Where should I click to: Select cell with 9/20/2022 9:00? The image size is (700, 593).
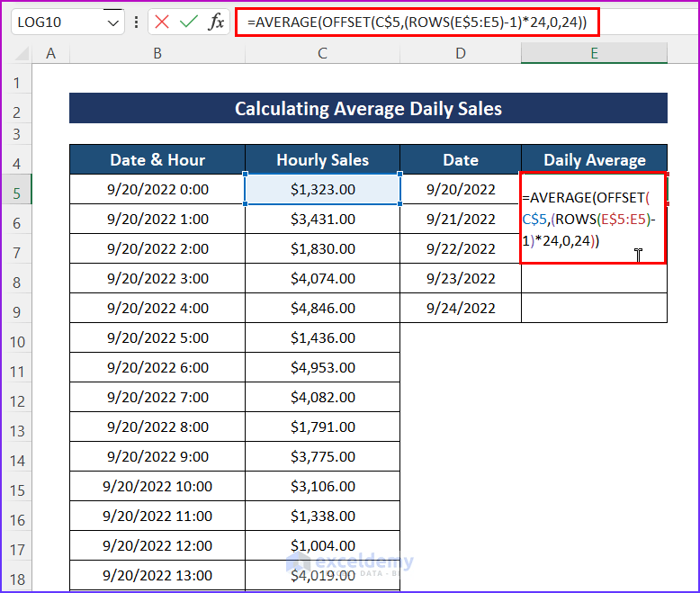pyautogui.click(x=157, y=456)
